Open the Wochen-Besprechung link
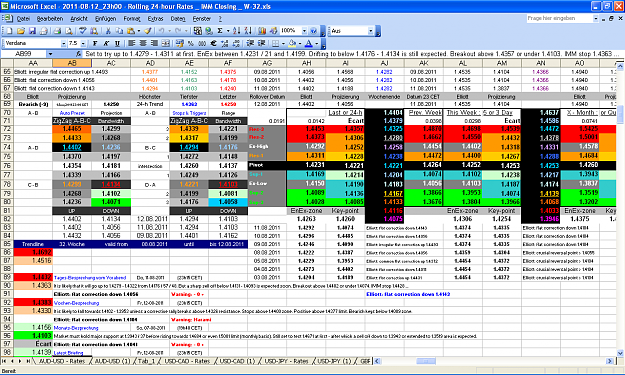Viewport: 625px width, 375px height. pos(76,303)
